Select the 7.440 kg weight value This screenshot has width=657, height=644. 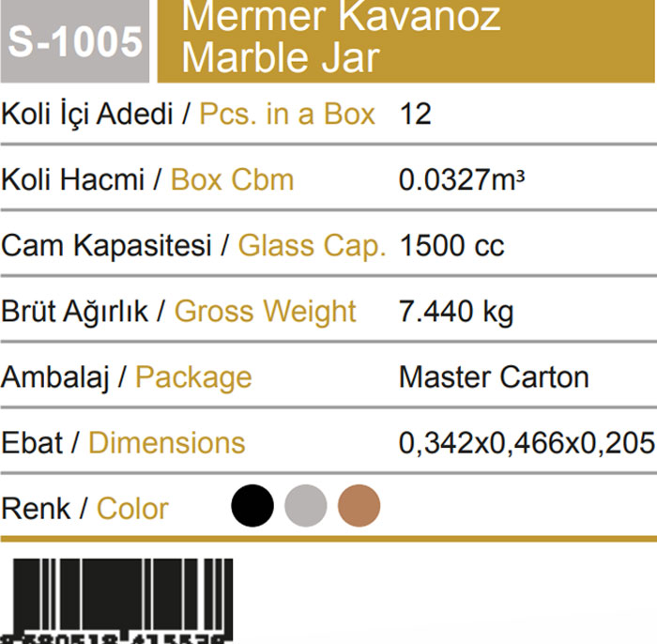456,312
